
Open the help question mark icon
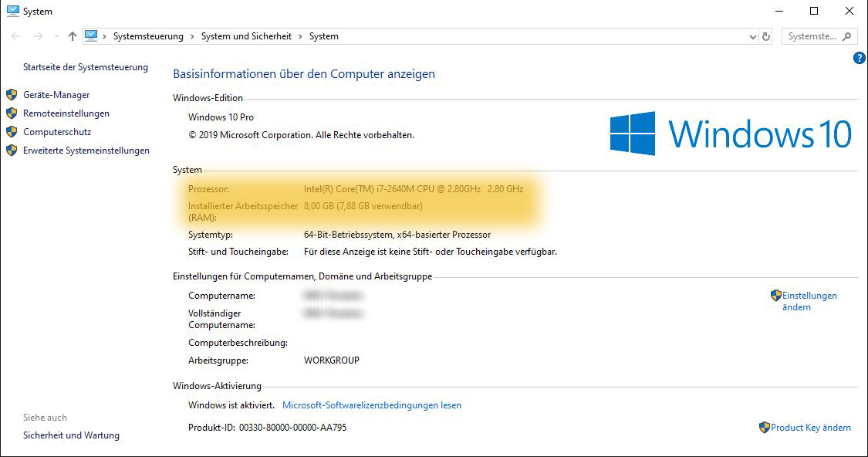(x=860, y=58)
